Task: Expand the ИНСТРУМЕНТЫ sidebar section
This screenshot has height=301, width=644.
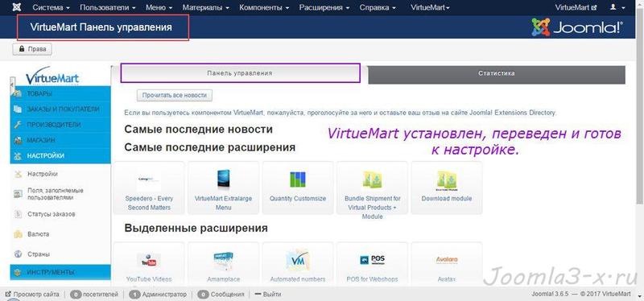Action: (x=60, y=272)
